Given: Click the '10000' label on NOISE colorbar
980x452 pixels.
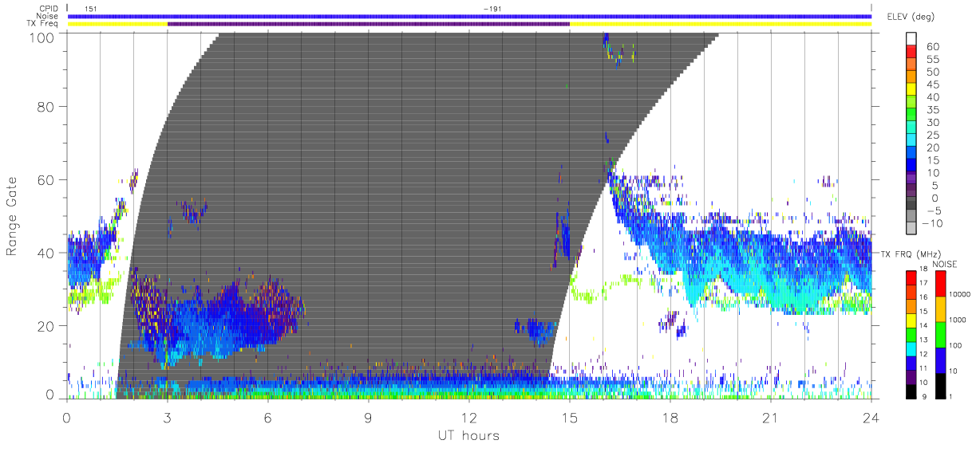Looking at the screenshot, I should coord(962,294).
